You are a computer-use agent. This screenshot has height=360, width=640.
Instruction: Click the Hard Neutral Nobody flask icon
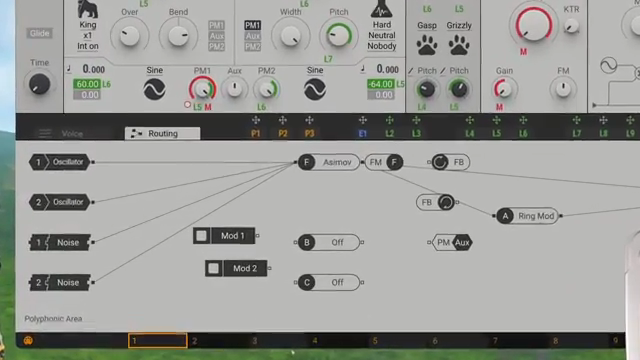(x=382, y=9)
